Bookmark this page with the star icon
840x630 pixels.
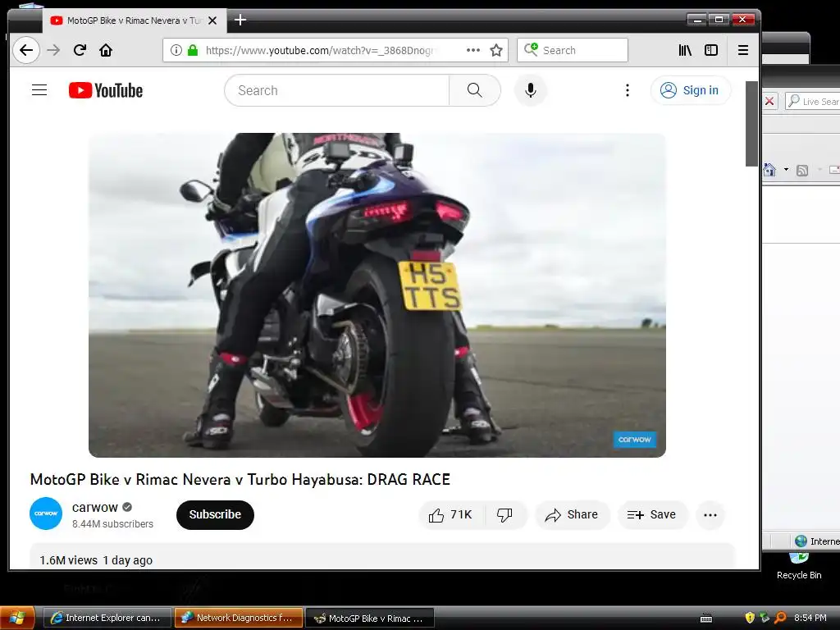pyautogui.click(x=496, y=50)
